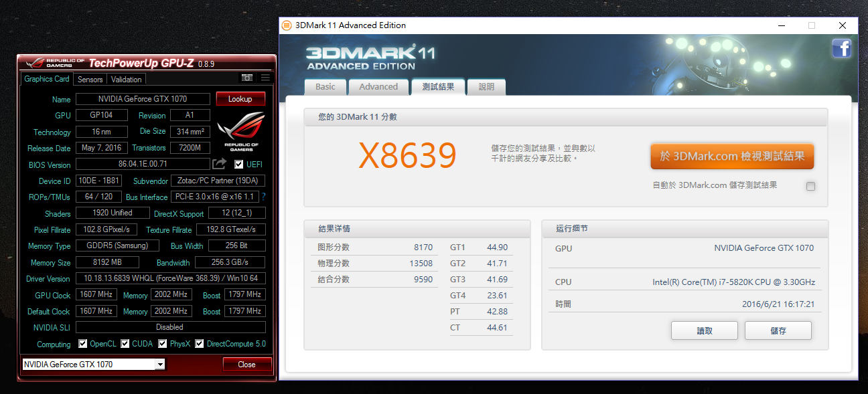
Task: Click the DirectX Support field 12 (12_1)
Action: click(x=237, y=213)
